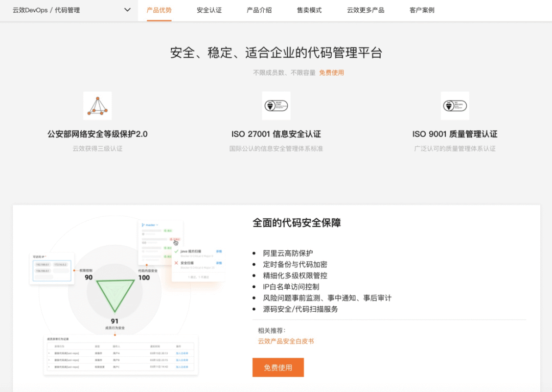Select the 风险问题事前监测、事中通知、事后审计 bullet
Viewport: 552px width, 392px height.
pos(327,298)
